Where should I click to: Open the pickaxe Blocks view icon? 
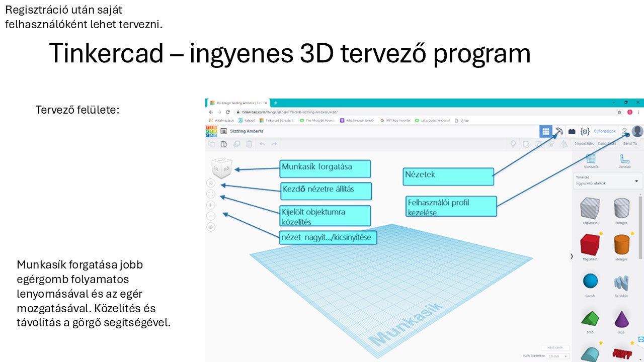click(558, 131)
